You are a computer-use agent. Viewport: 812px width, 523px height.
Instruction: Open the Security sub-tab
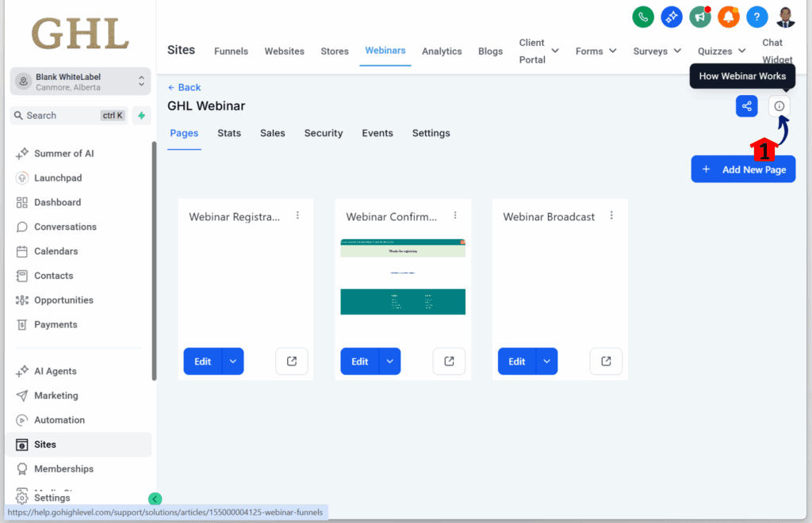click(324, 133)
